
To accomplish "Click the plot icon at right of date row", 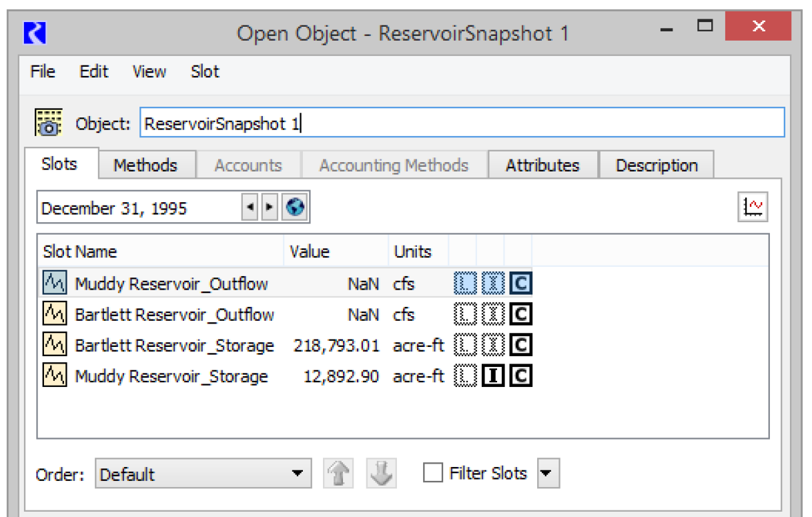I will [x=753, y=208].
